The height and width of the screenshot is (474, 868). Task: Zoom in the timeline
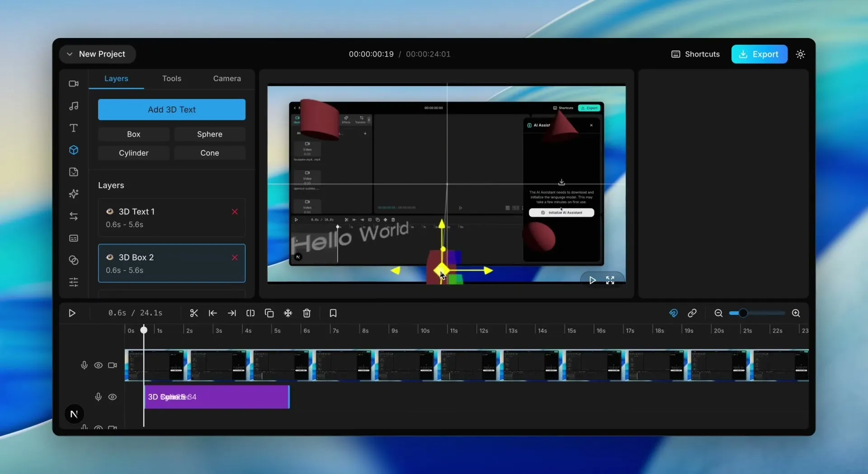tap(796, 313)
